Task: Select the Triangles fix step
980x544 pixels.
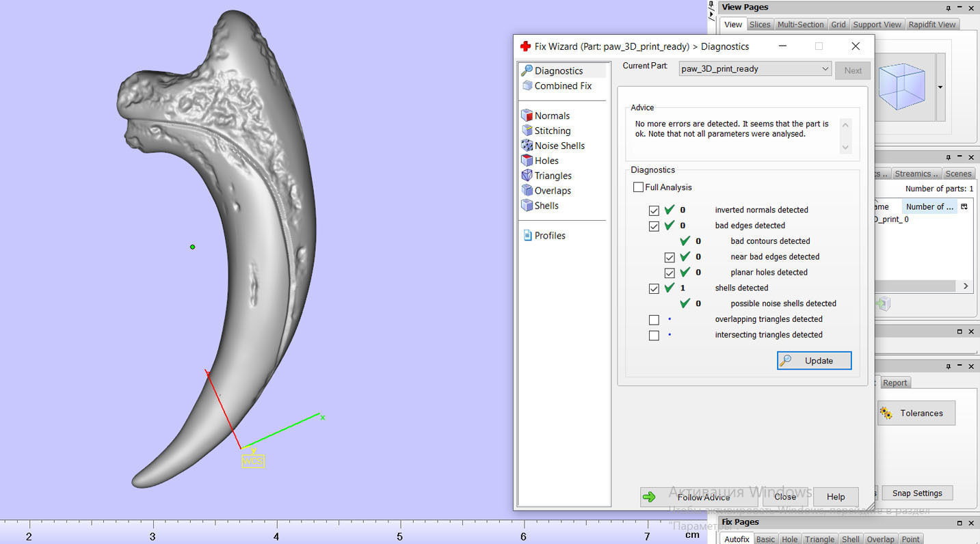Action: pyautogui.click(x=546, y=176)
